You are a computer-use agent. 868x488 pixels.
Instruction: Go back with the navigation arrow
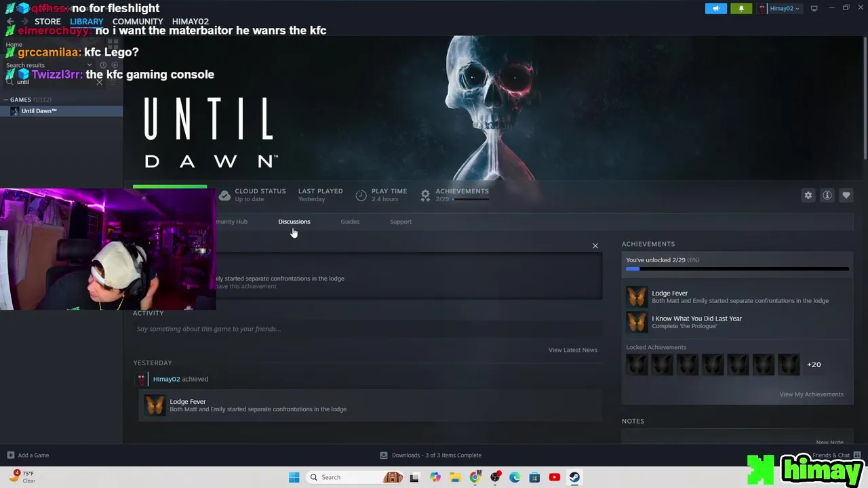coord(10,21)
